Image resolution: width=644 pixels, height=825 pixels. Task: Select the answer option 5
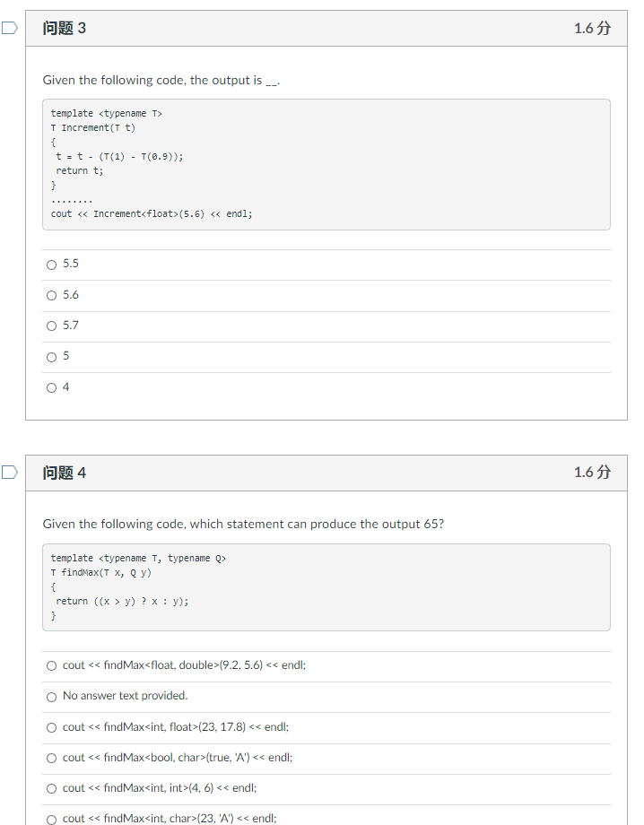click(51, 356)
